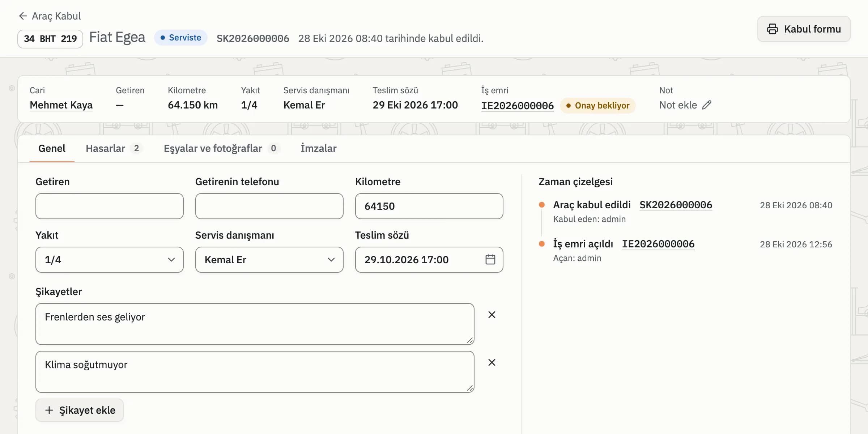
Task: Open the Eşyalar ve fotoğraflar tab
Action: (221, 148)
